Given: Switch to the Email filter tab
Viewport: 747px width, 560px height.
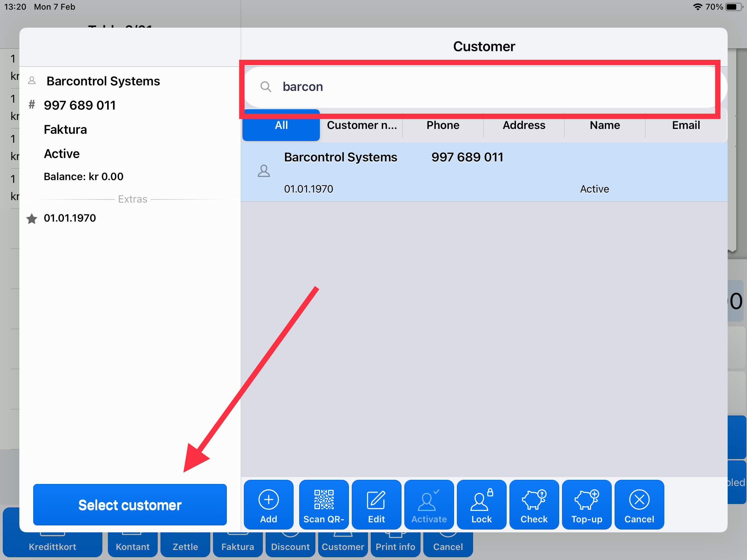Looking at the screenshot, I should pyautogui.click(x=686, y=125).
